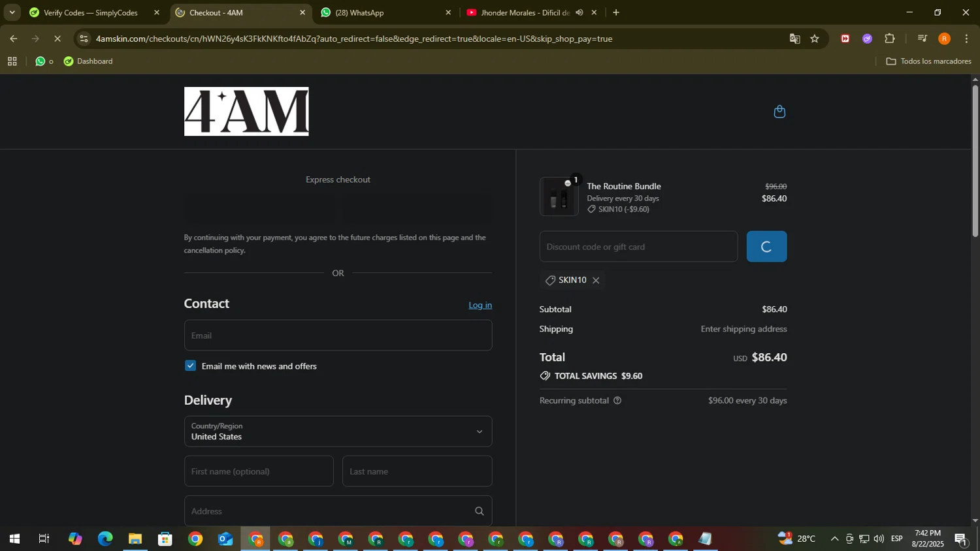The image size is (980, 551).
Task: Click the purple circular extension icon
Action: [867, 39]
